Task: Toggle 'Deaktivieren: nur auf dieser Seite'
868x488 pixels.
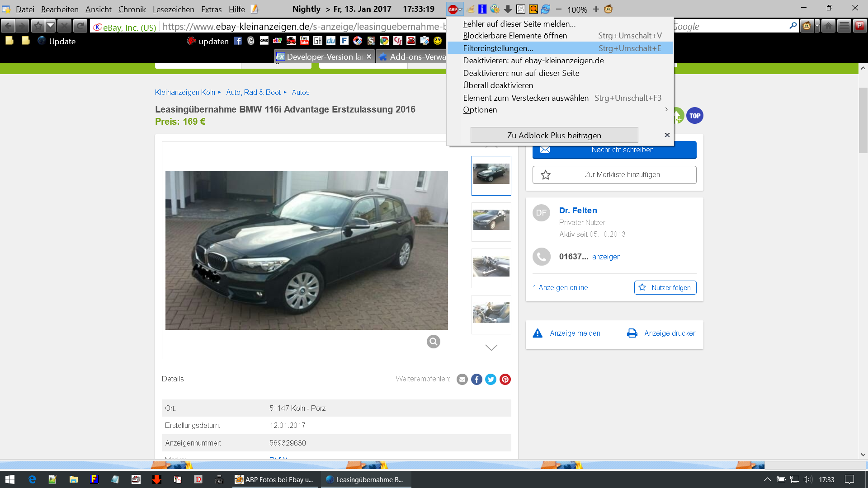Action: point(521,73)
